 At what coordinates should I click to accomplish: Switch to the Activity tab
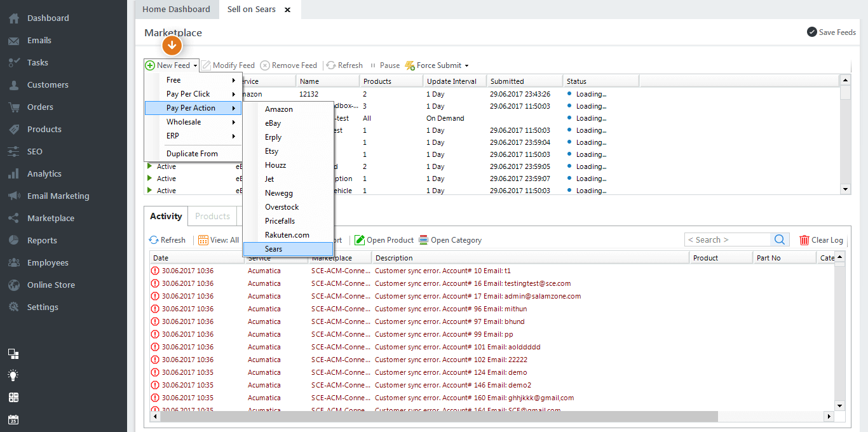(166, 216)
